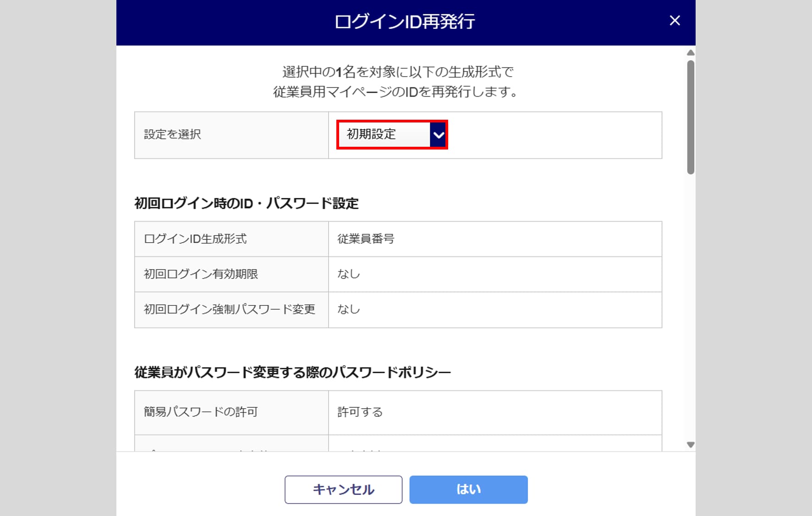
Task: Select the 初回ログイン有効期限 label
Action: tap(201, 274)
